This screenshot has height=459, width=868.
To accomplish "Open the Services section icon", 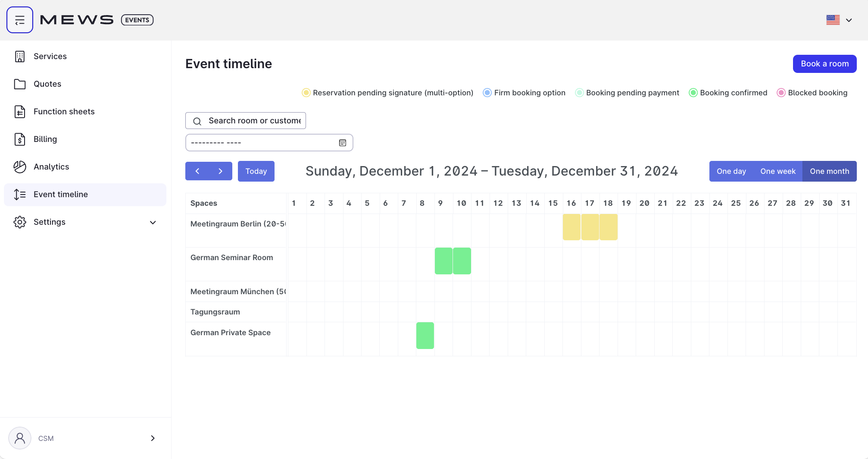I will pos(20,56).
